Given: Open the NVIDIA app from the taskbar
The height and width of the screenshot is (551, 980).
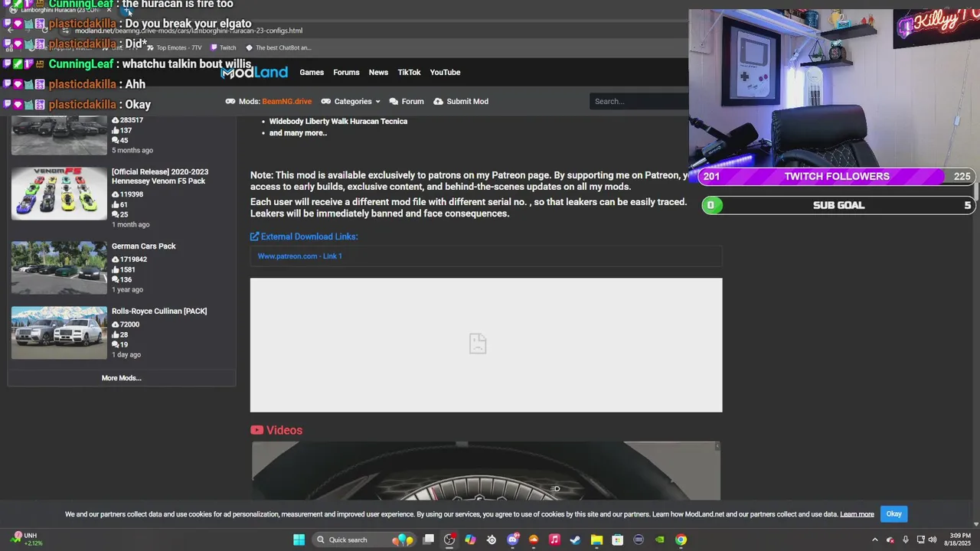Looking at the screenshot, I should click(660, 540).
